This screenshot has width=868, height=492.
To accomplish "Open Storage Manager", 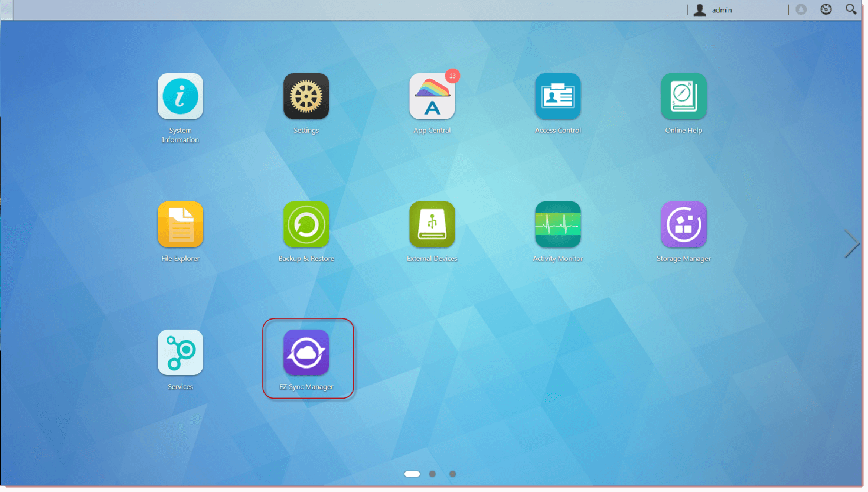I will [x=683, y=224].
